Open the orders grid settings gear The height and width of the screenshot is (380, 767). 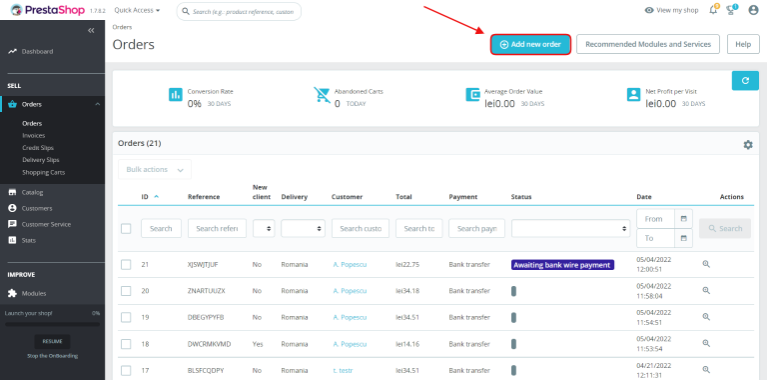pos(748,145)
